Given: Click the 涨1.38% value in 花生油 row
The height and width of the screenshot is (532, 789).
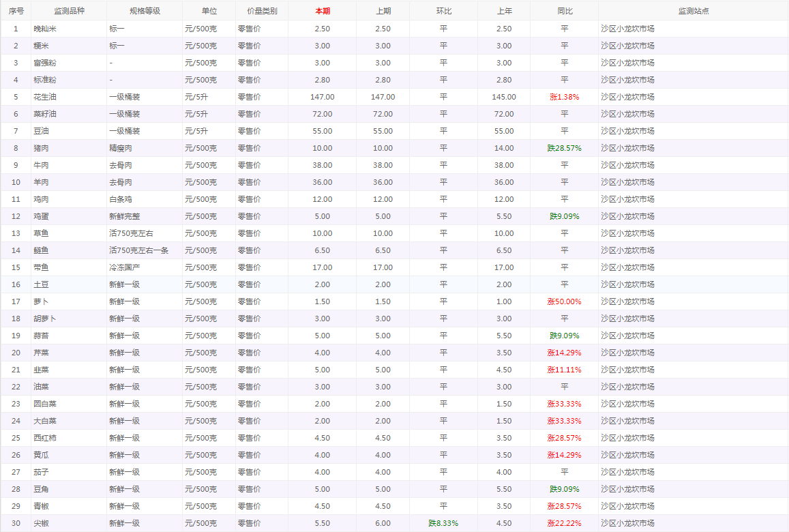Looking at the screenshot, I should (564, 97).
